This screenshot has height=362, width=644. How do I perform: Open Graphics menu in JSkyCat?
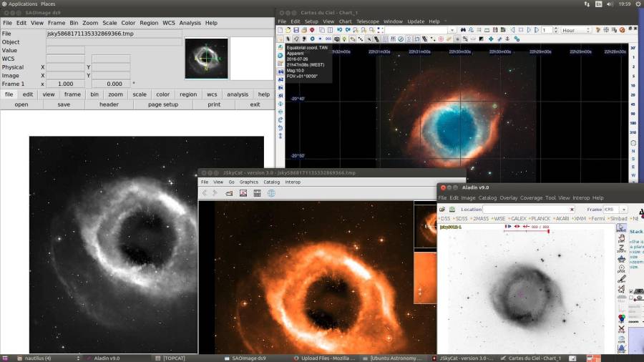(249, 182)
